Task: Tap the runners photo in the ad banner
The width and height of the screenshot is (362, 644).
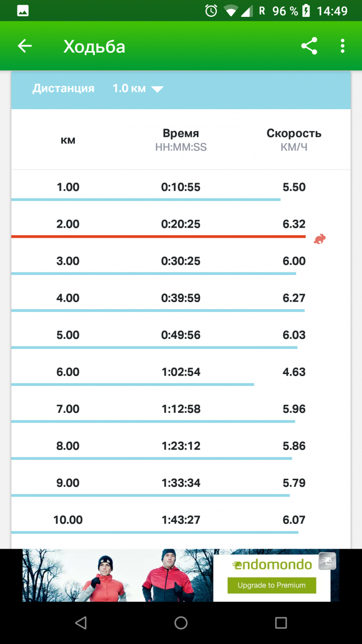Action: click(118, 575)
